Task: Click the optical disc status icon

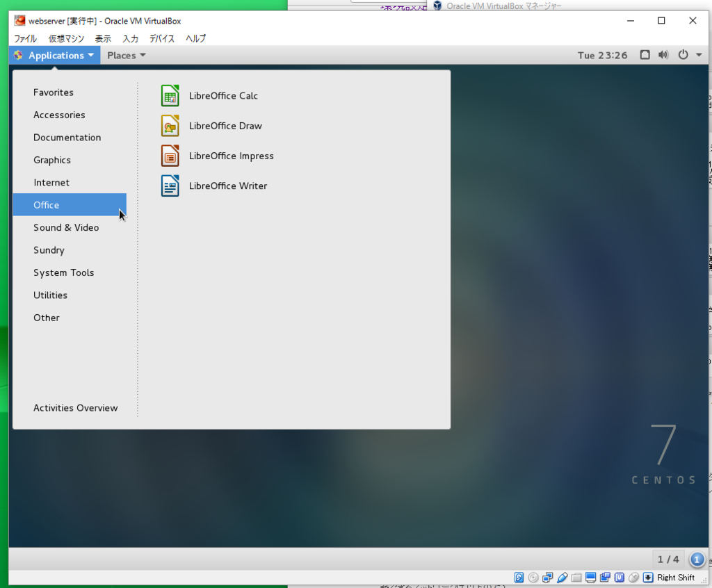Action: 533,578
